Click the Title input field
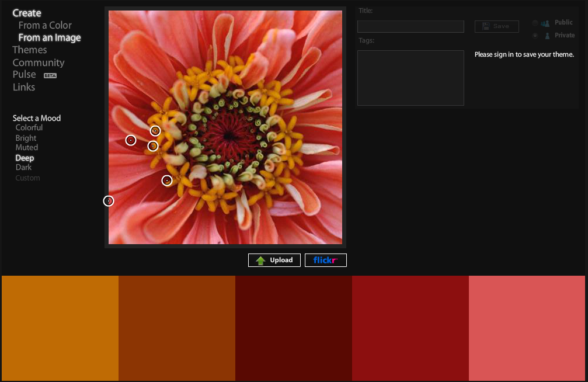This screenshot has width=588, height=382. 410,26
